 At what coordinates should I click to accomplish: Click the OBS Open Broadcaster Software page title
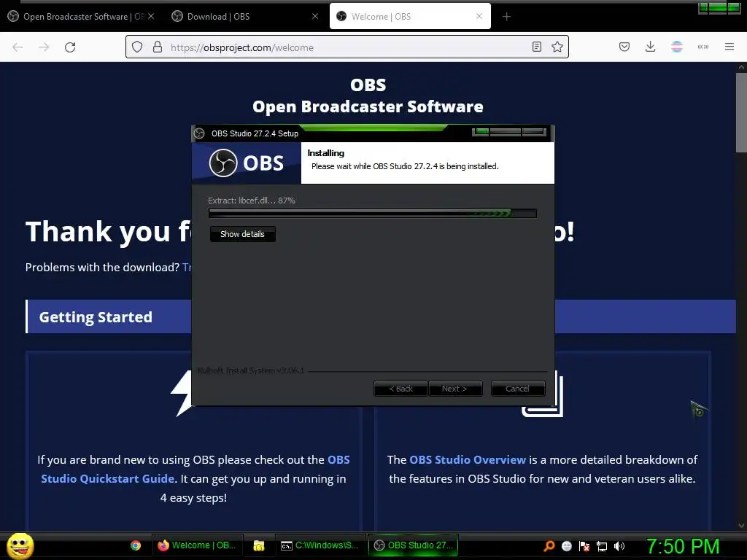368,96
